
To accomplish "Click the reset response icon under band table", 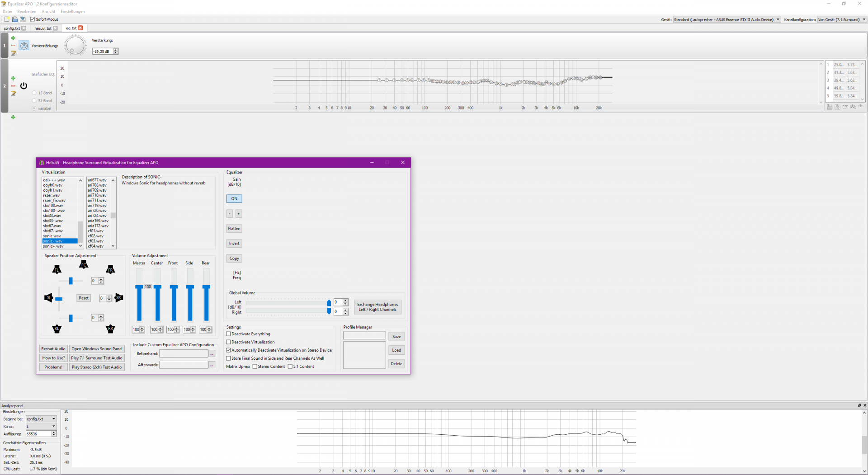I will (861, 107).
